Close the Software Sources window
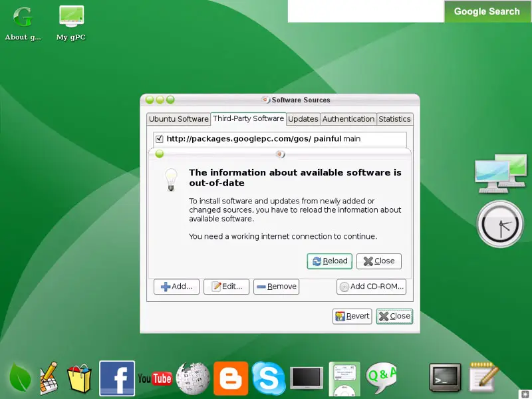 [394, 317]
